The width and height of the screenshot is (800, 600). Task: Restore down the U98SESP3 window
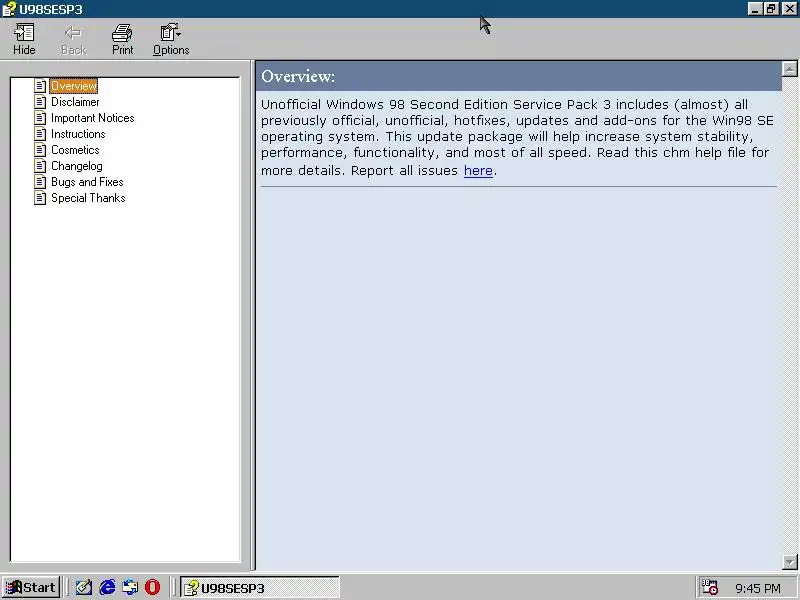770,9
